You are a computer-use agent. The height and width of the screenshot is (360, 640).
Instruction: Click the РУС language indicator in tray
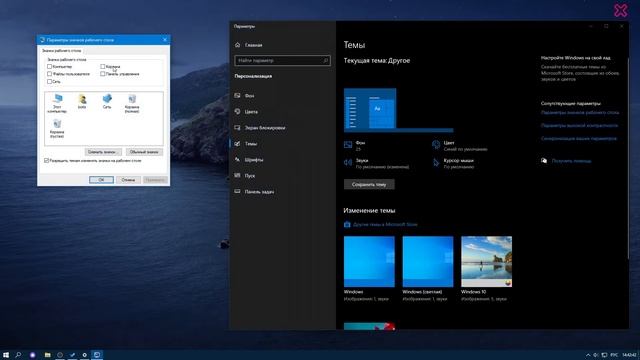614,355
